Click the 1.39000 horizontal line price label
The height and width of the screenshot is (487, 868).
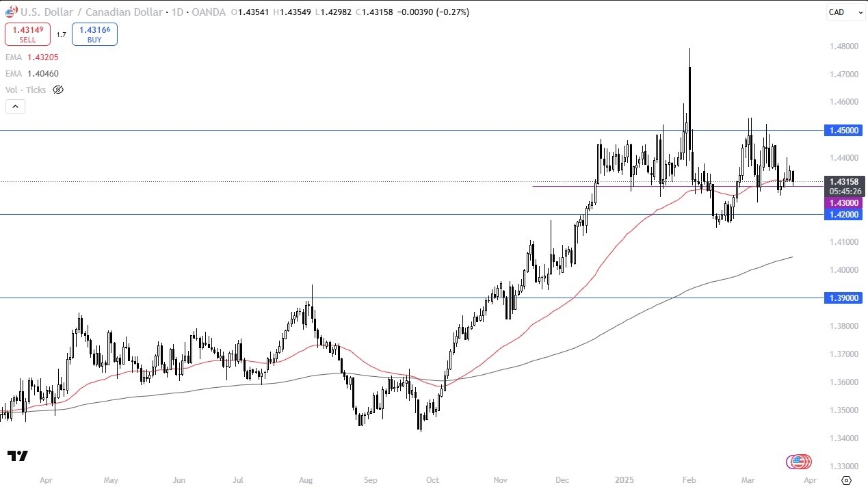click(843, 298)
